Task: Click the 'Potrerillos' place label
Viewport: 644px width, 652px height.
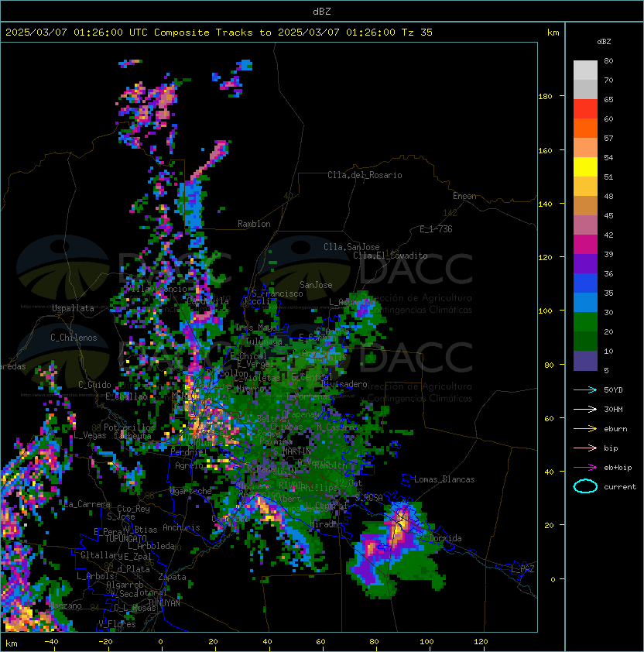Action: 129,427
